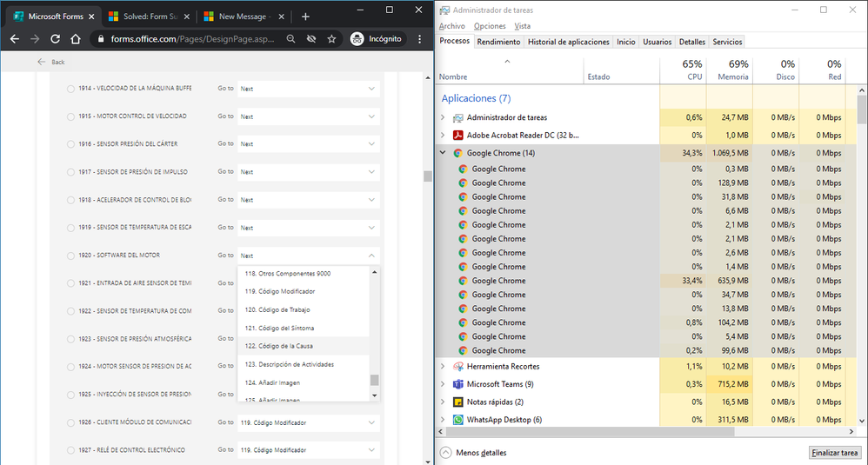Select radio button for 1915 - Motor Control de Velocidad
The height and width of the screenshot is (465, 868).
click(70, 116)
